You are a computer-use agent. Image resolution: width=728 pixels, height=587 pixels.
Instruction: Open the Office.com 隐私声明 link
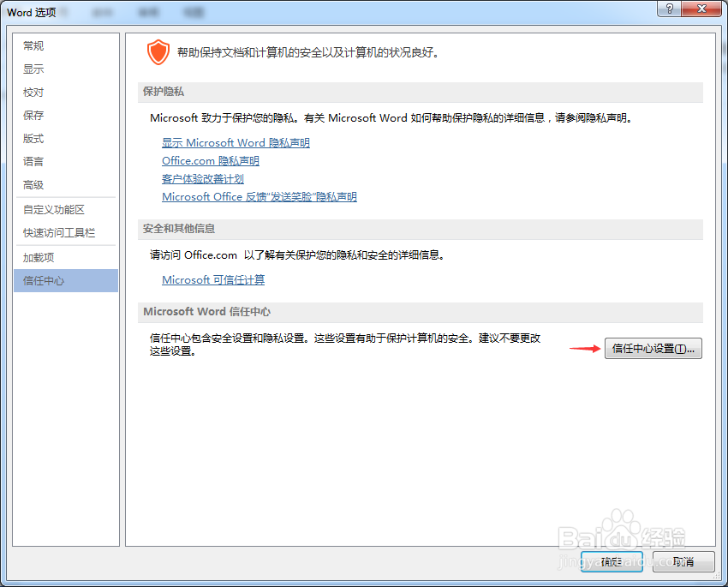click(210, 160)
